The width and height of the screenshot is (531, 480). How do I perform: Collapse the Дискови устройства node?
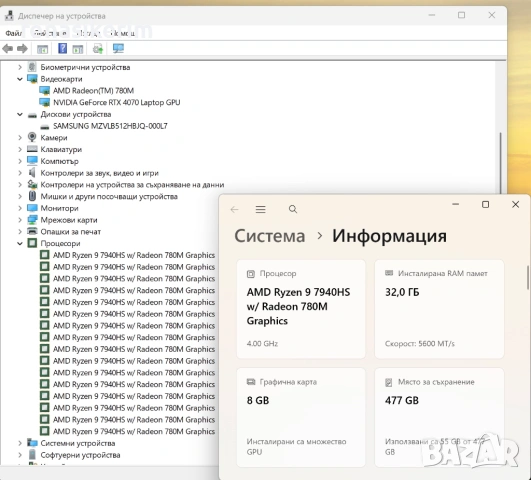tap(20, 114)
